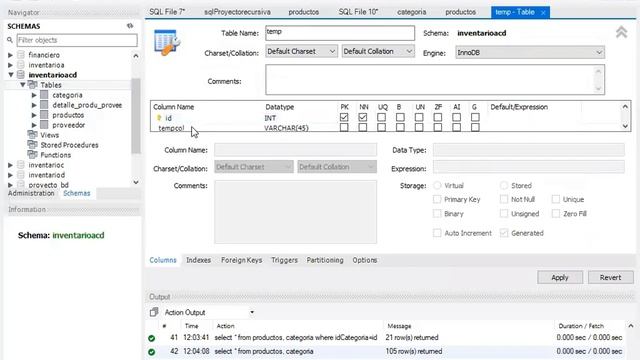Open the Foreign Keys tab
This screenshot has height=360, width=640.
[242, 260]
